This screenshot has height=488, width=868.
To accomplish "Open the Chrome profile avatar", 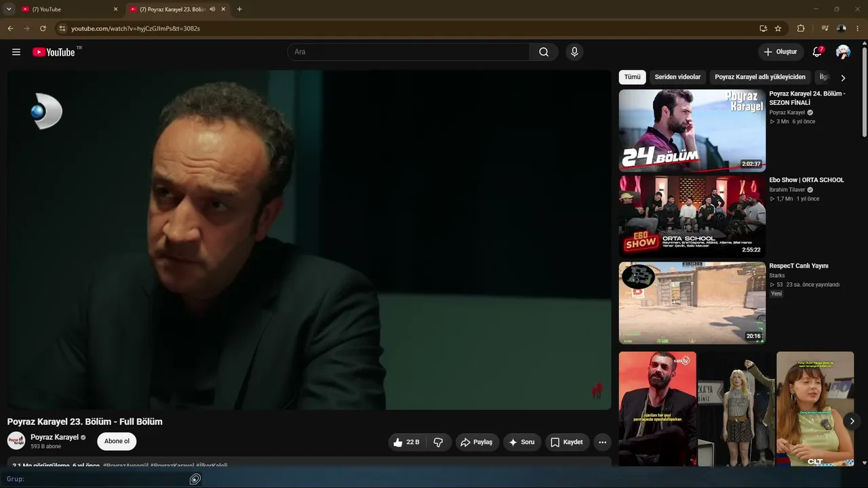I will (842, 28).
